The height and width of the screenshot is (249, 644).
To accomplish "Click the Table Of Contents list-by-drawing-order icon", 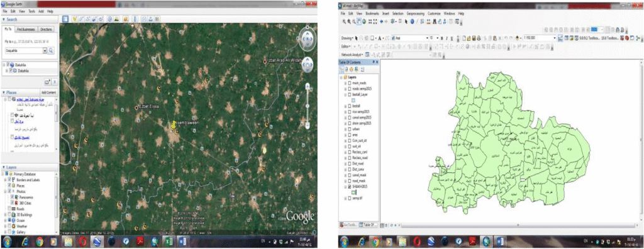I will 342,69.
